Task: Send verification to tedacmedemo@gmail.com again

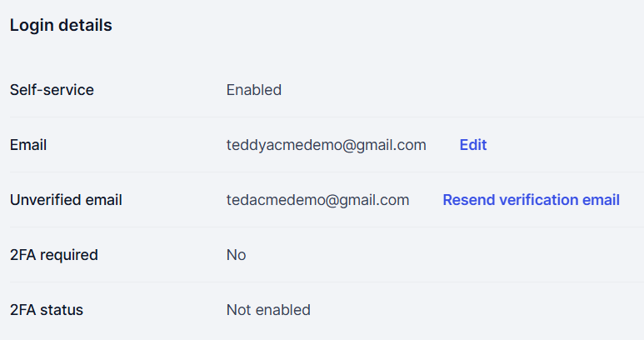Action: [x=531, y=200]
